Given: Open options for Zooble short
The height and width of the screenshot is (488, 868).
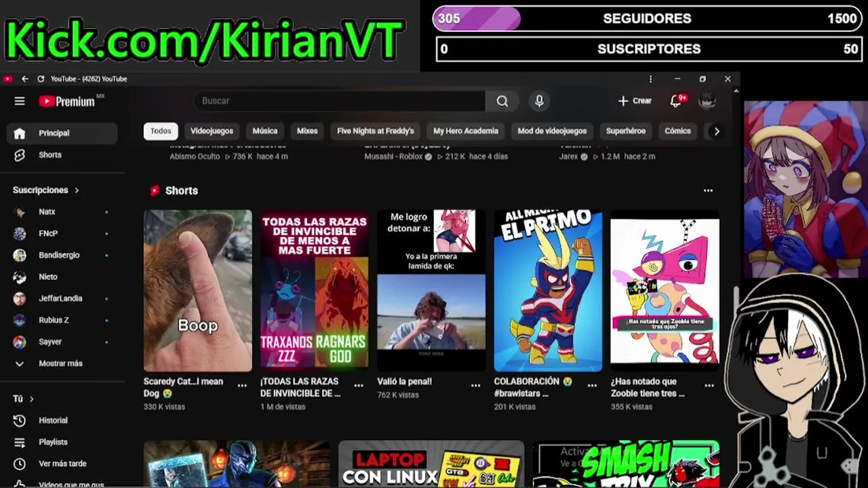Looking at the screenshot, I should pyautogui.click(x=709, y=385).
